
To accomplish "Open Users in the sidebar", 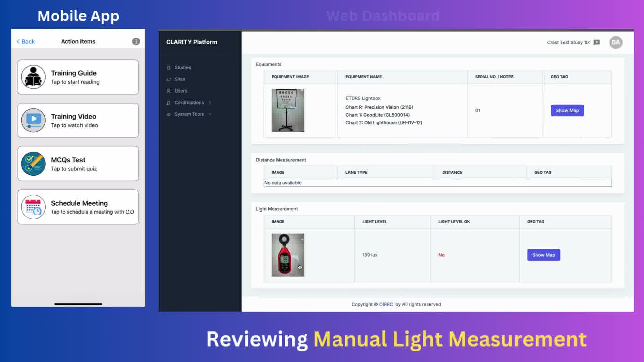I will pos(181,91).
